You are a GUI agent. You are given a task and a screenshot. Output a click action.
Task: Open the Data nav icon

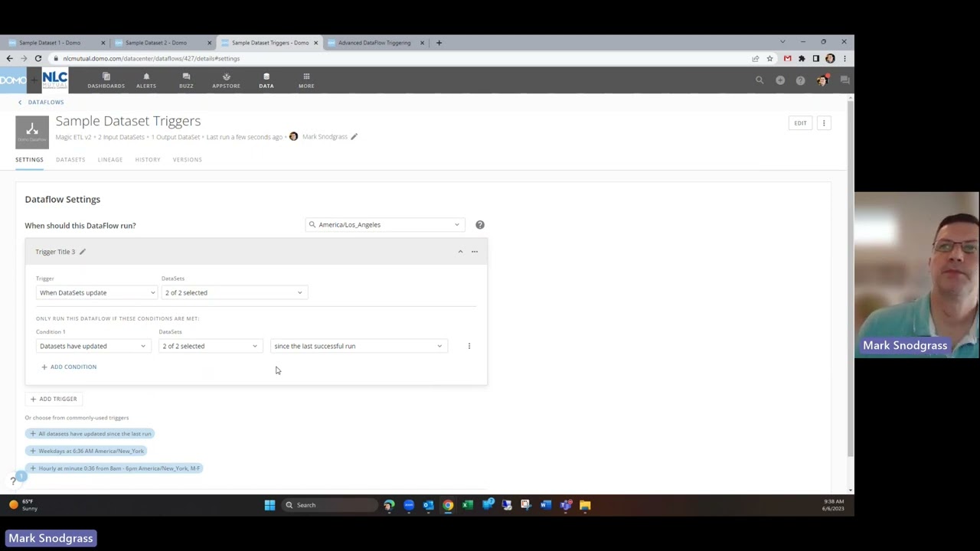tap(266, 80)
